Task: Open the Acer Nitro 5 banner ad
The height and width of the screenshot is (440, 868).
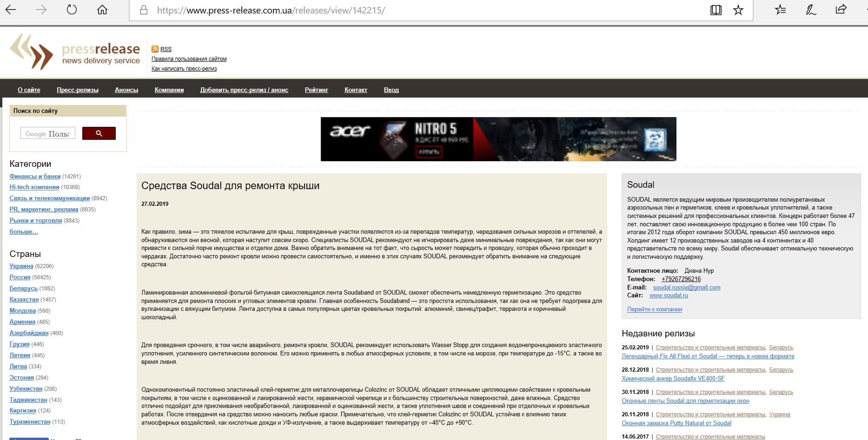Action: 498,139
